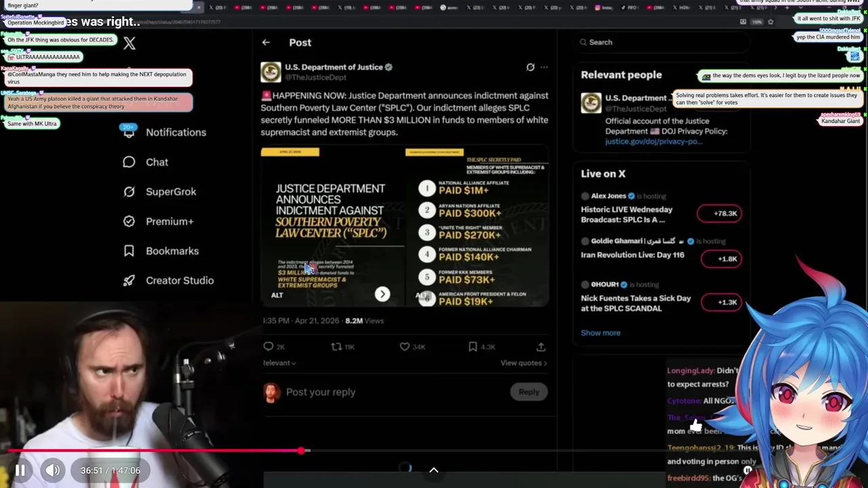Join Alex Jones broadcast via +78.3K button
The height and width of the screenshot is (488, 868).
tap(719, 213)
